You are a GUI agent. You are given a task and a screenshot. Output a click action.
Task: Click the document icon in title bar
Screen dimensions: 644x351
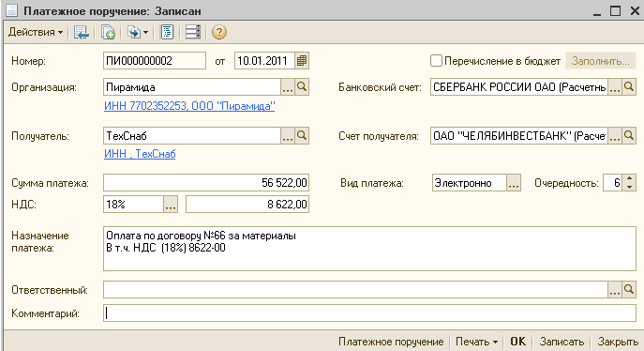coord(11,10)
